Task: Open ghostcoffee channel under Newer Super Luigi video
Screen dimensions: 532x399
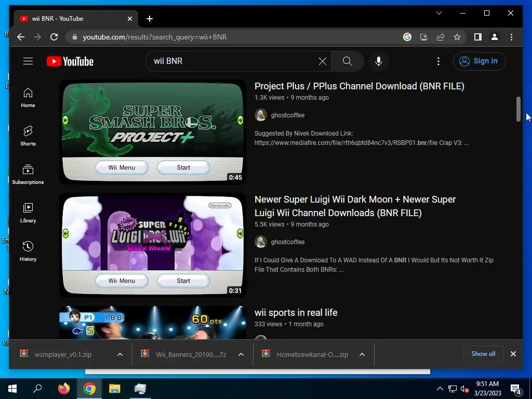Action: (288, 242)
